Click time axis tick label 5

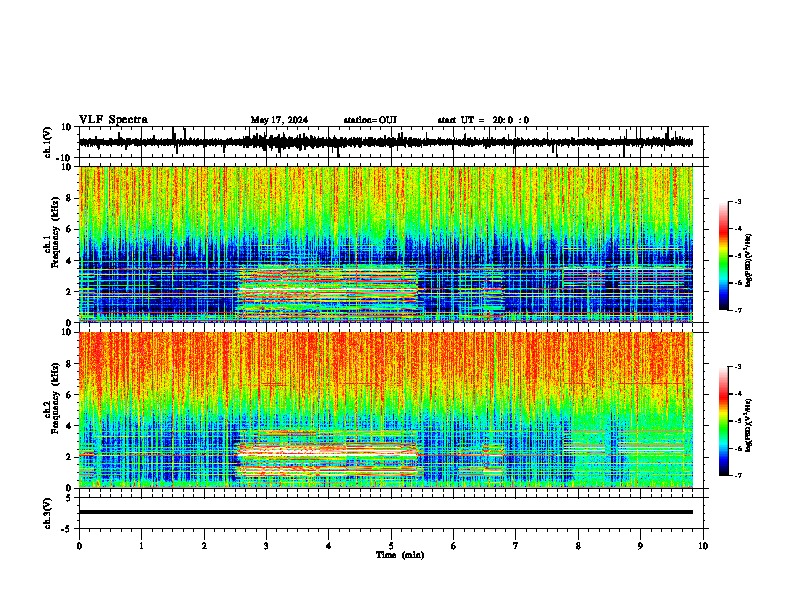[391, 546]
